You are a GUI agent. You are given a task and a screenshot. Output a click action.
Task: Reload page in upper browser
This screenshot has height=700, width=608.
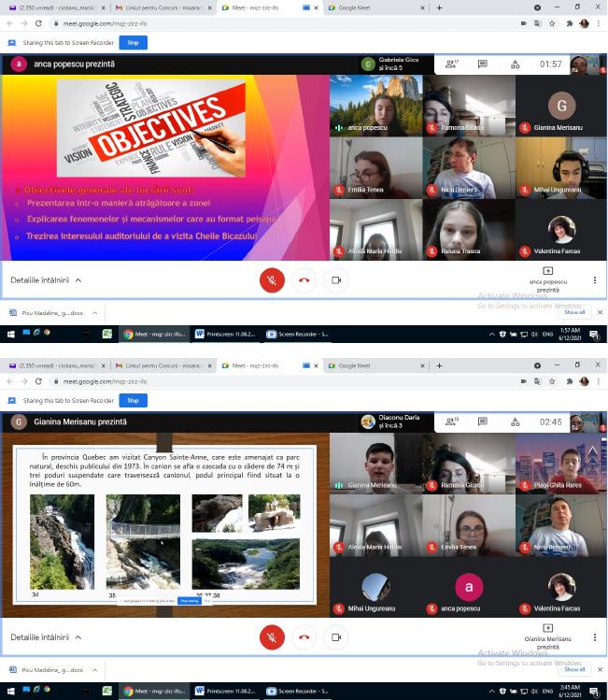pyautogui.click(x=38, y=23)
